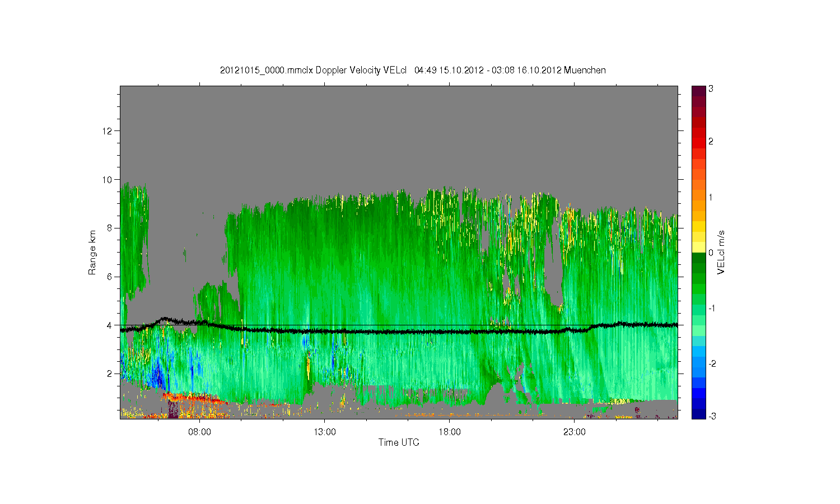Image resolution: width=840 pixels, height=504 pixels.
Task: Select the 'Time UTC' x-axis label
Action: [x=399, y=442]
